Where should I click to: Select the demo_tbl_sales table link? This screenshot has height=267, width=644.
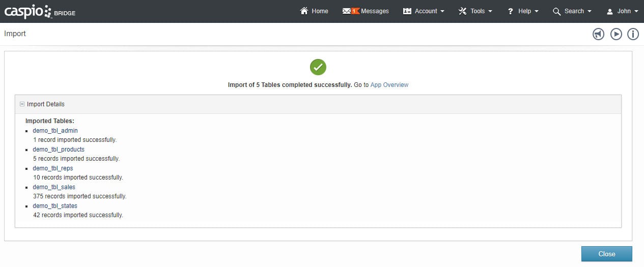(54, 187)
